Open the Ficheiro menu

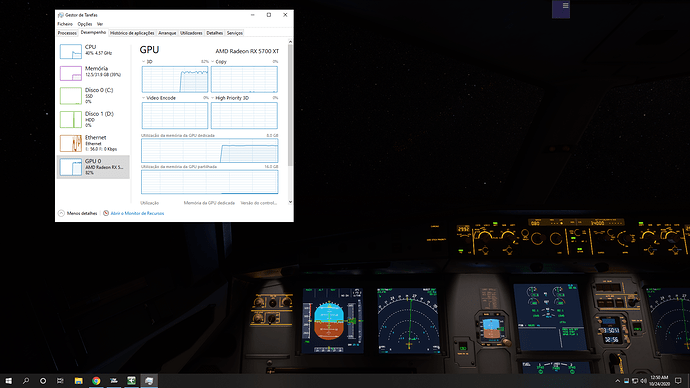tap(65, 24)
